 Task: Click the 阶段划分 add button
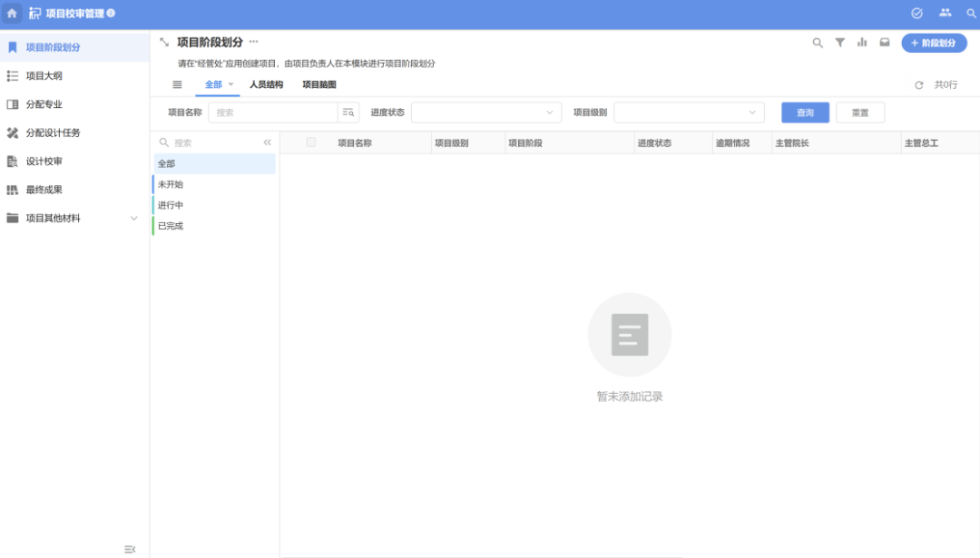934,43
